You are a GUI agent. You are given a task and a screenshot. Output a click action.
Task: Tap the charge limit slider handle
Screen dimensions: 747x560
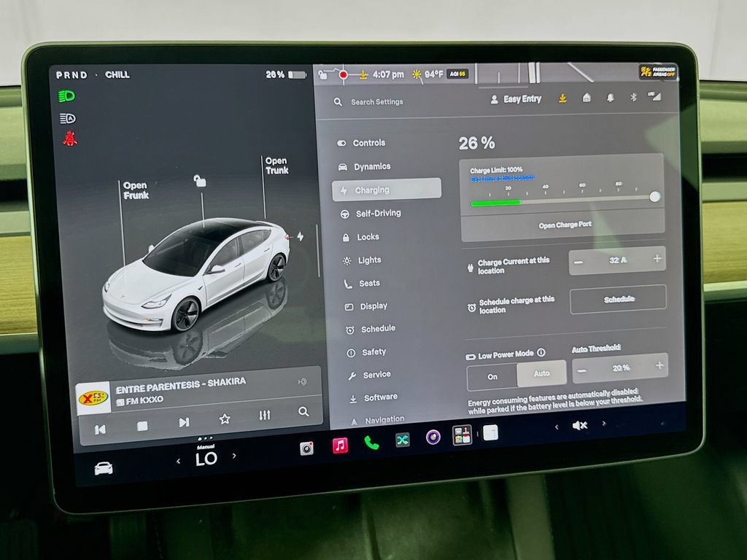(x=655, y=197)
